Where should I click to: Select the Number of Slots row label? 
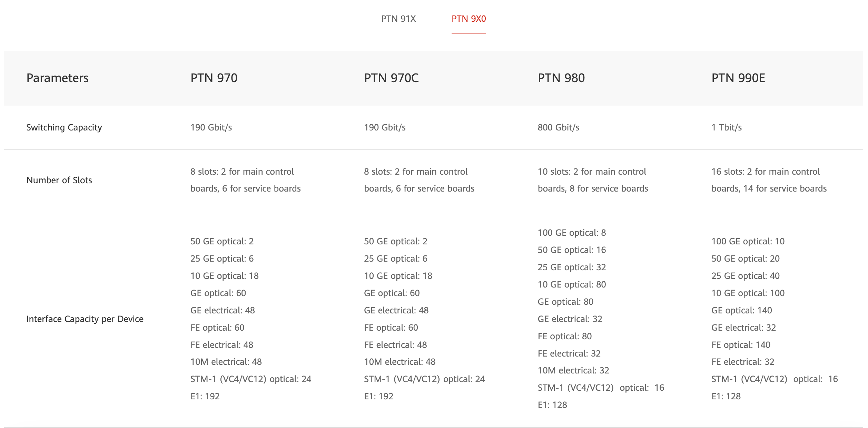59,180
